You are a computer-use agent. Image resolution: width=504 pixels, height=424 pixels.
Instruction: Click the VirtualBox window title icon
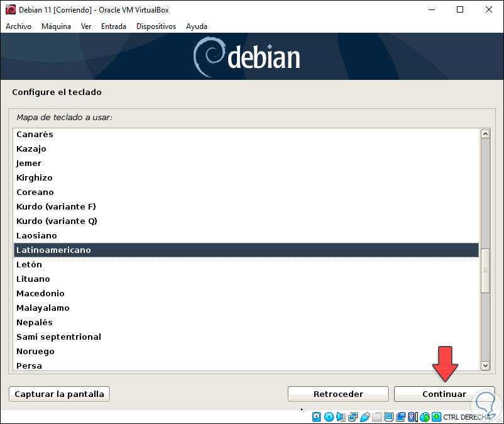[x=10, y=9]
